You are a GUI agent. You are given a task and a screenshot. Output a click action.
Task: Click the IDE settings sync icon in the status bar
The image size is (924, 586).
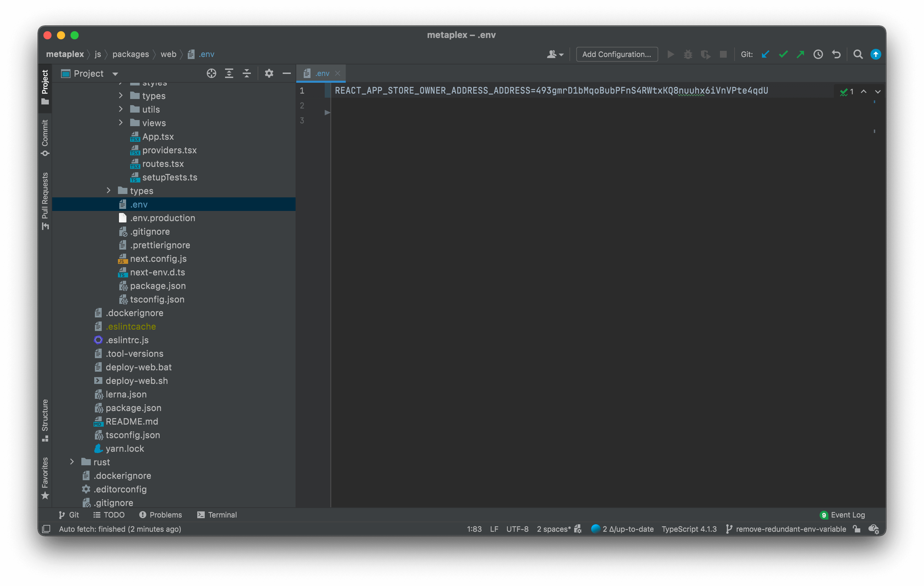click(x=874, y=529)
